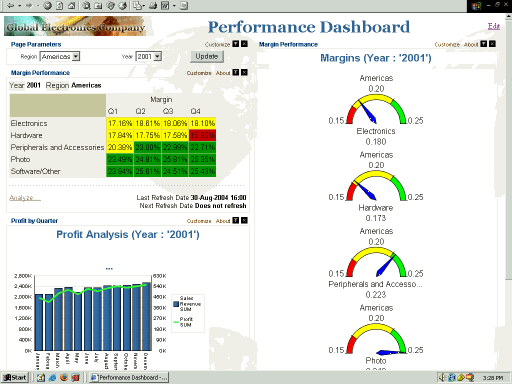
Task: Open the Analyze link
Action: (x=25, y=198)
